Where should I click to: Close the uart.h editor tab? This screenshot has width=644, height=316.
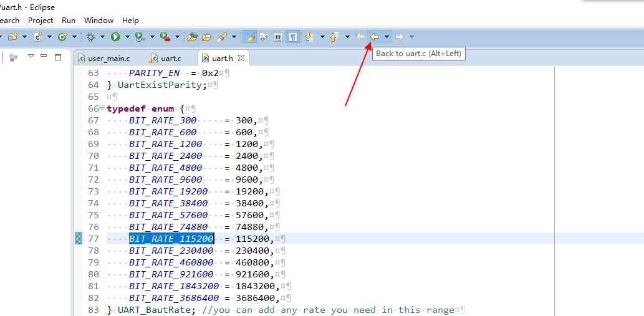coord(241,58)
